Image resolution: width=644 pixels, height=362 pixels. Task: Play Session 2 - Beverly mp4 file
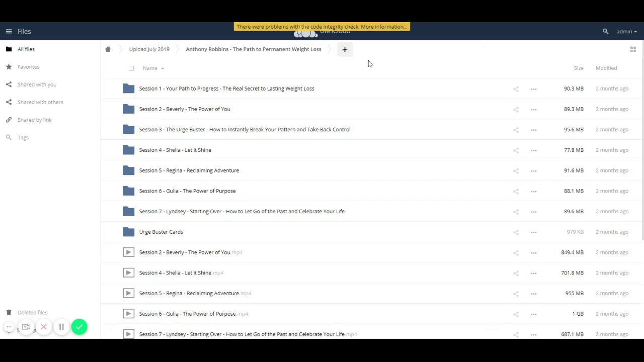(191, 252)
